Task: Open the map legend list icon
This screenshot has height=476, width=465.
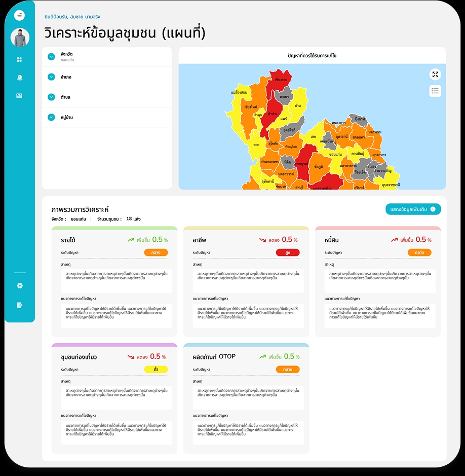Action: pyautogui.click(x=435, y=91)
